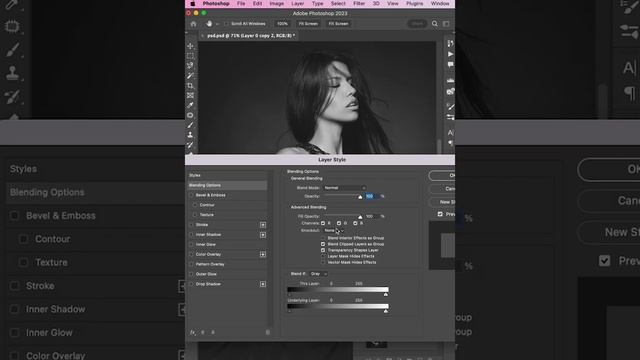
Task: Open the workspace switcher icon
Action: (x=446, y=24)
